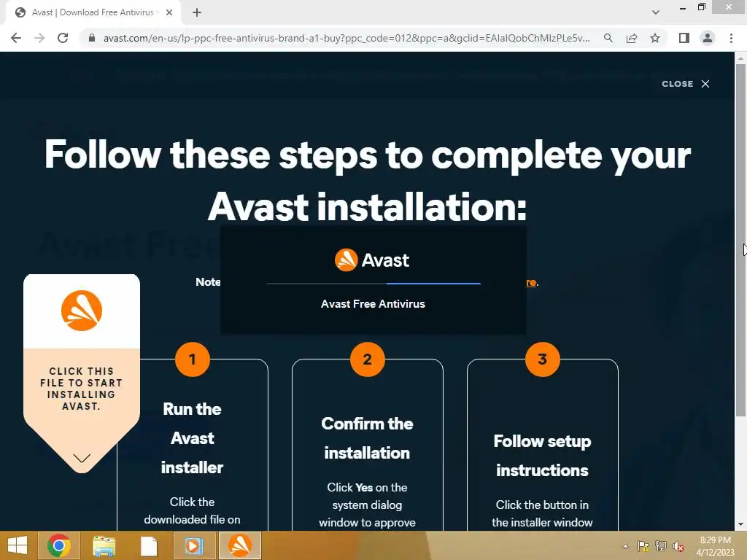The width and height of the screenshot is (747, 560).
Task: Click the URL address bar
Action: tap(347, 38)
